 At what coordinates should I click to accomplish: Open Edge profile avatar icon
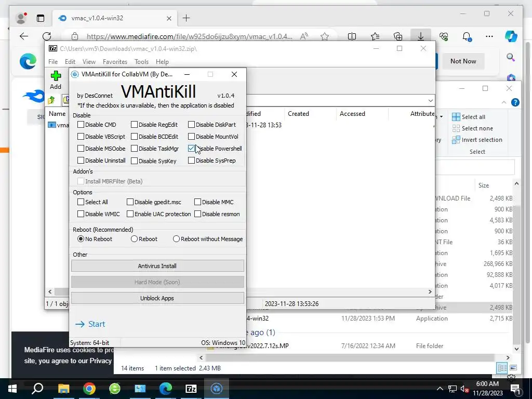click(21, 18)
